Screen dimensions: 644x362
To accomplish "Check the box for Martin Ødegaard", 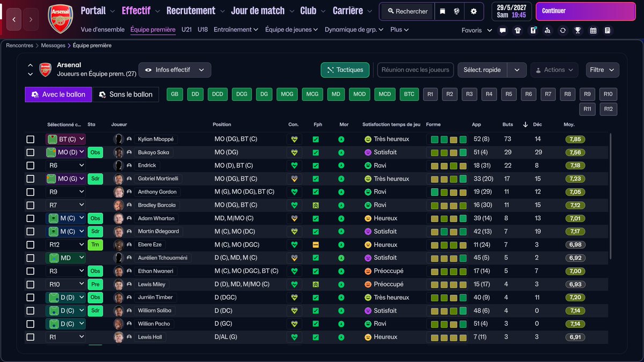I will point(31,232).
